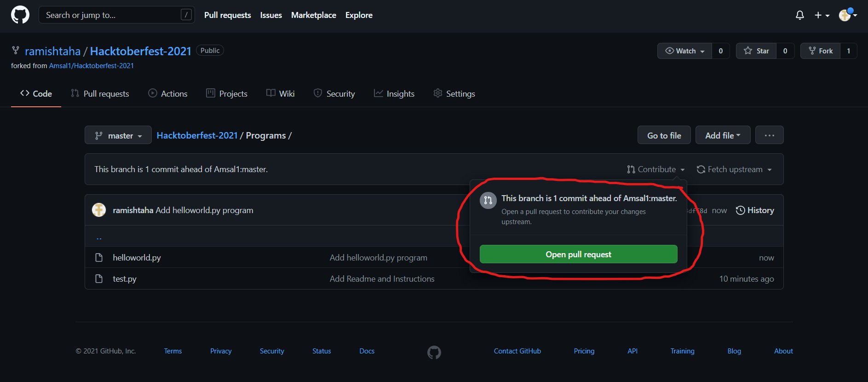868x382 pixels.
Task: Open commit author ramishtaha link
Action: point(133,210)
